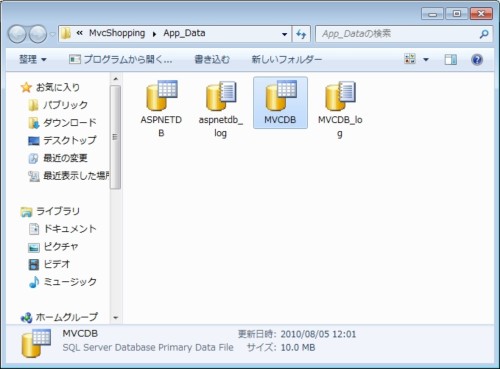Select ライブラリ in navigation pane

click(50, 211)
